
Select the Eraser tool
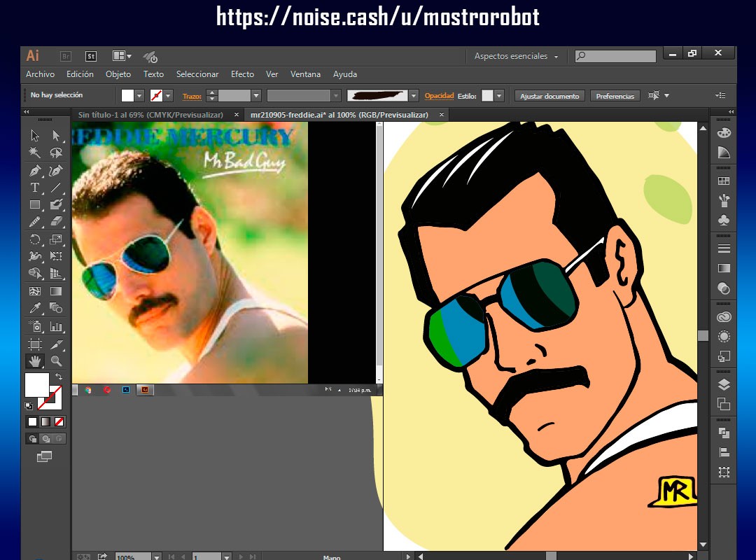pyautogui.click(x=56, y=221)
